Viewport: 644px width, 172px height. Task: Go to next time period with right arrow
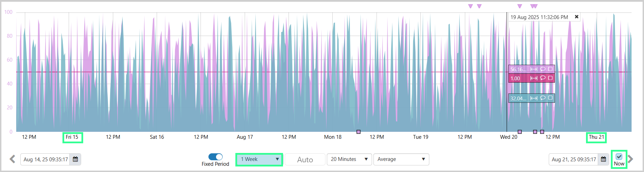pos(631,159)
